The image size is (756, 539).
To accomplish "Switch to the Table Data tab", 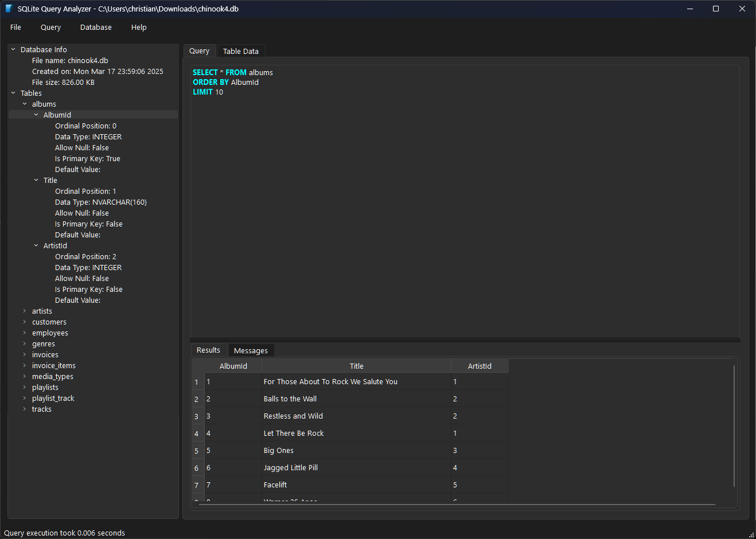I will (x=240, y=50).
